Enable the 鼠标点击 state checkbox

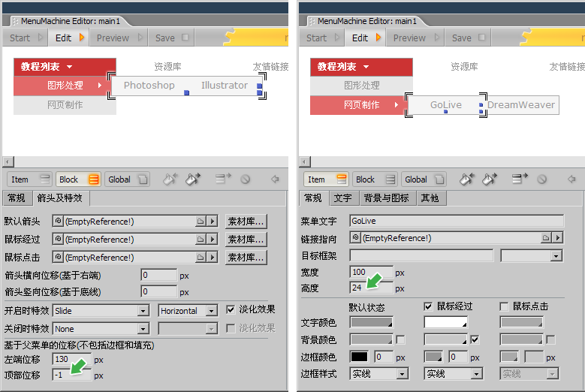pos(504,306)
